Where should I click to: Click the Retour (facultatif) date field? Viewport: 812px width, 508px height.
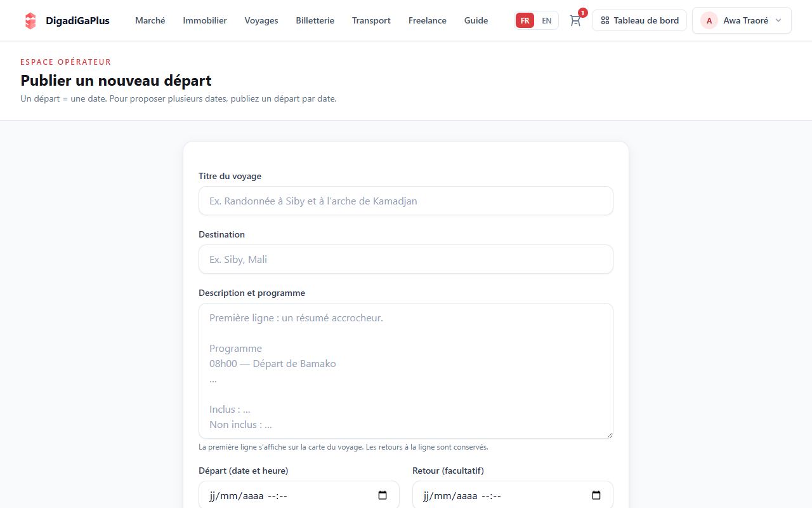513,495
